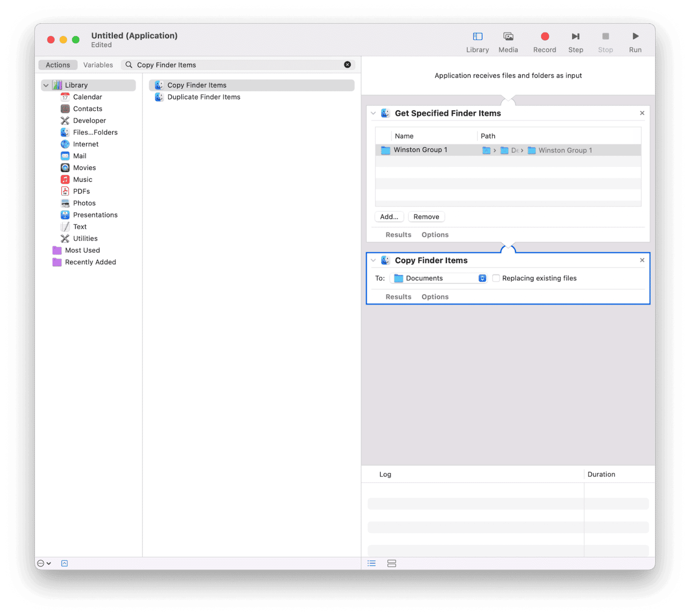
Task: Enable the Replacing existing files checkbox
Action: point(495,278)
